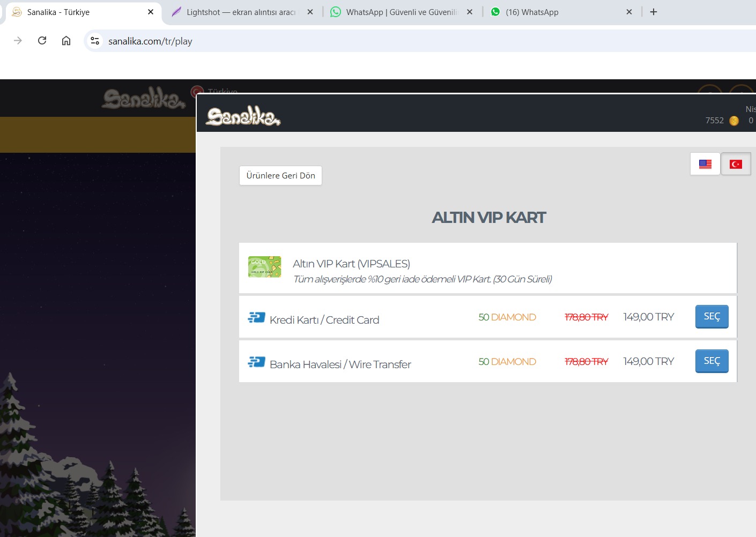Image resolution: width=756 pixels, height=537 pixels.
Task: Click crossed-out 178,80 TRY in Kredi Kartı row
Action: pos(586,317)
